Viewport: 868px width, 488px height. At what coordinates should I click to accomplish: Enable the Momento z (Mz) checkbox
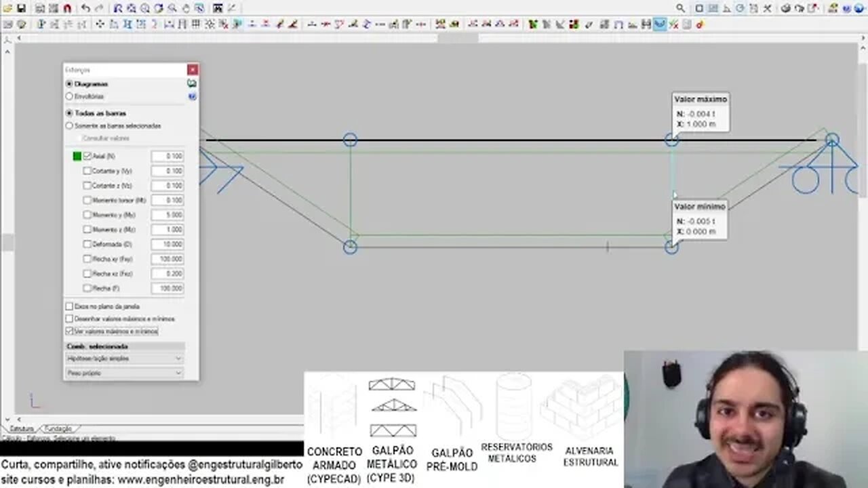(87, 229)
